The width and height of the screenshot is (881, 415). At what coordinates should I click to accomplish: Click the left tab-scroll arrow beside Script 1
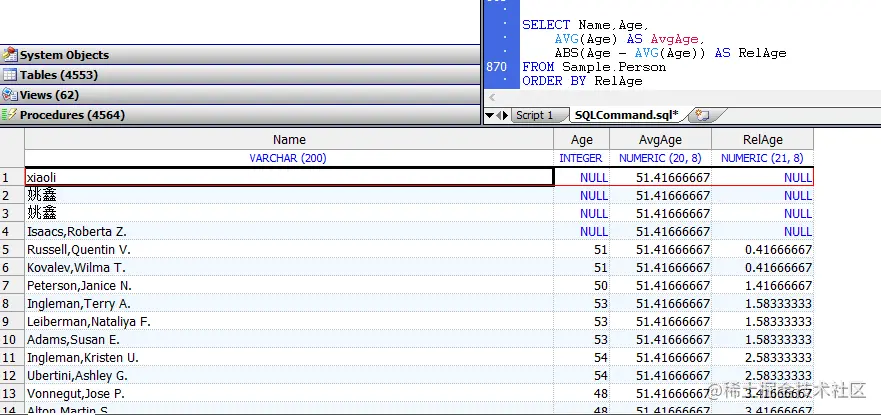pos(498,115)
